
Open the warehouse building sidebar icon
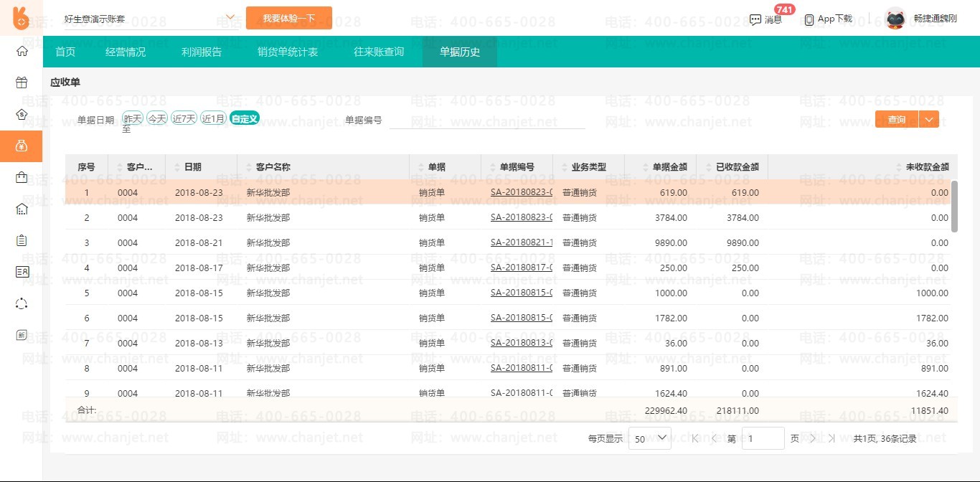point(22,209)
